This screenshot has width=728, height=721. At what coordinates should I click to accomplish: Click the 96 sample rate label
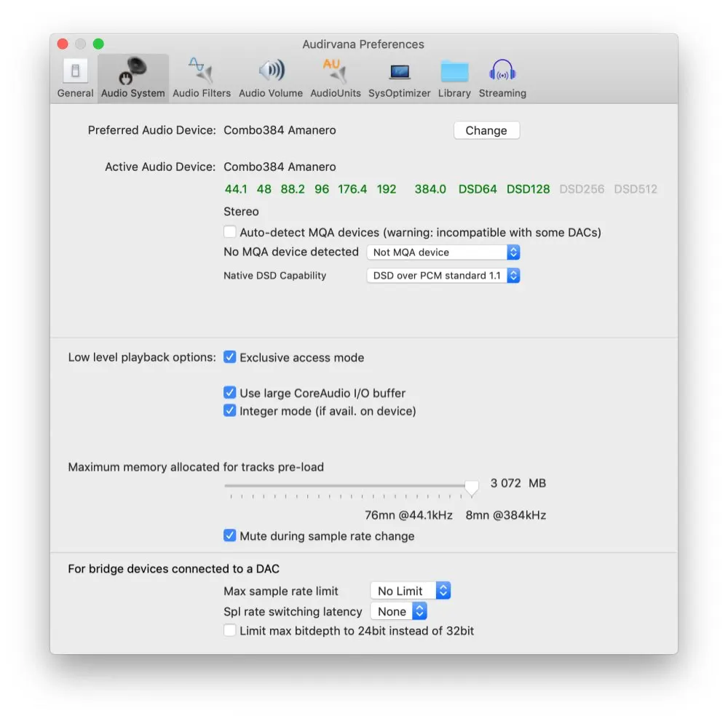322,189
